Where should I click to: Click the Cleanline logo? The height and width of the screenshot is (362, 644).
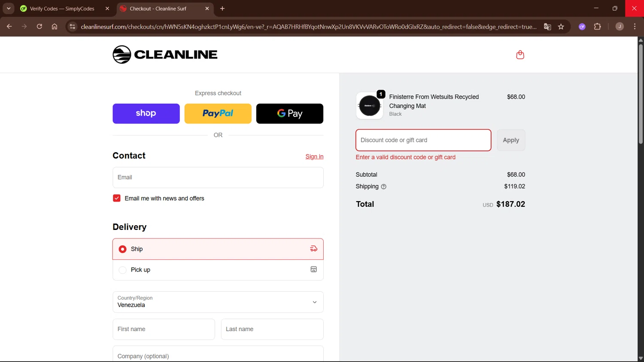[x=165, y=54]
